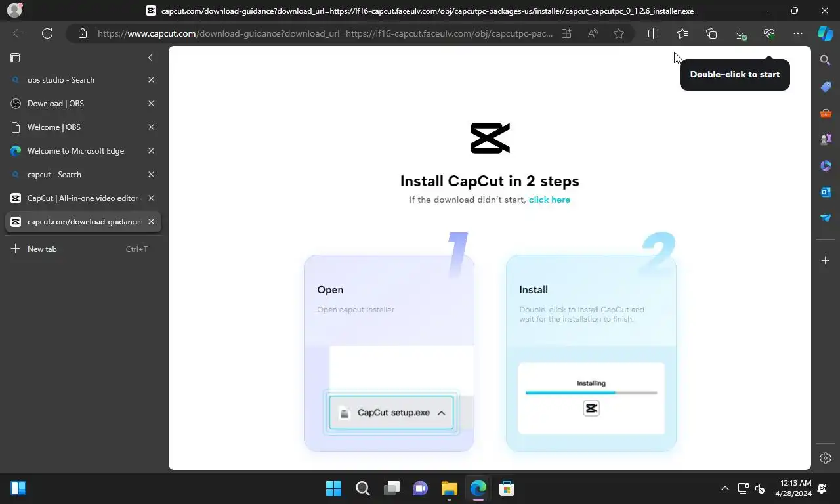Open sidebar Games chess icon
This screenshot has width=840, height=504.
[x=826, y=139]
